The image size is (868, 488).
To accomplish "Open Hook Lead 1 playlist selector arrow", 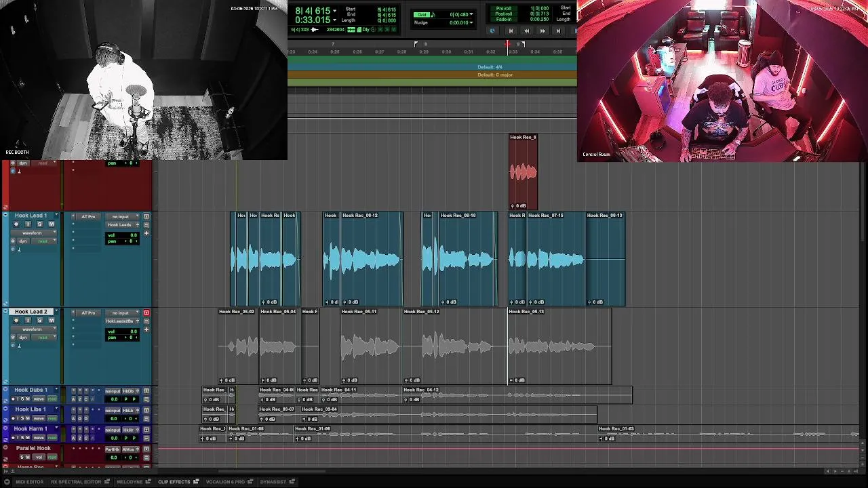I will [56, 215].
